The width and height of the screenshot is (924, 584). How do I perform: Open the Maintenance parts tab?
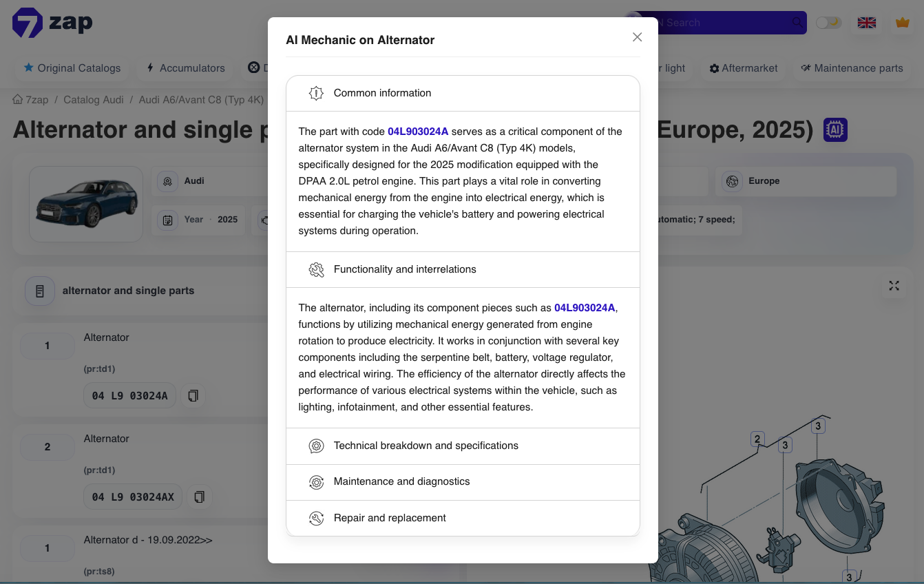pyautogui.click(x=852, y=68)
